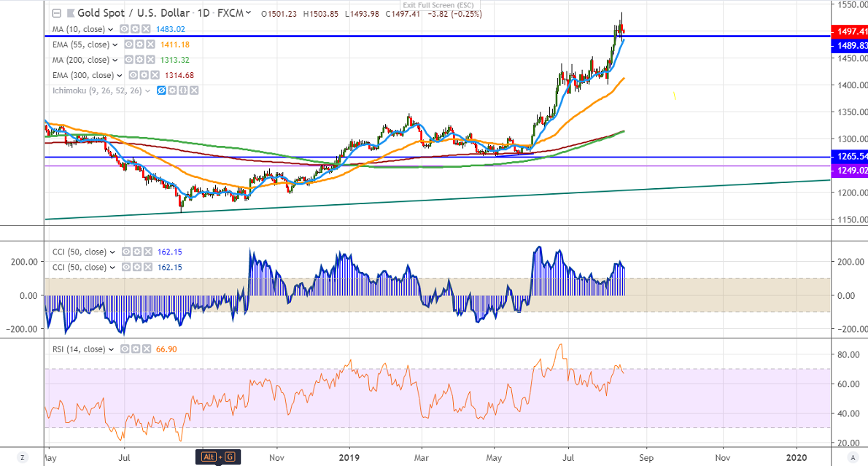Image resolution: width=868 pixels, height=466 pixels.
Task: Click the EMA 55 value 1411.18
Action: 175,44
